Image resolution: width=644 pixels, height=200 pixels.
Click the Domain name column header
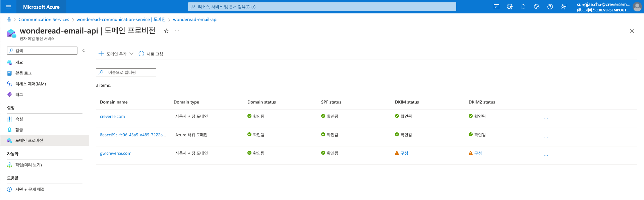click(x=114, y=102)
